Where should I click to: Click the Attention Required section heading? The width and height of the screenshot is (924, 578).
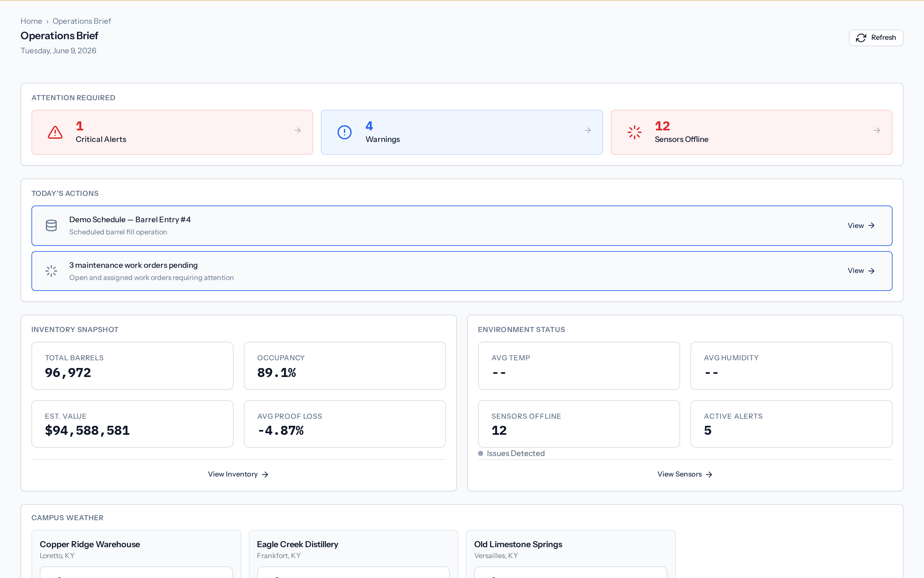73,98
